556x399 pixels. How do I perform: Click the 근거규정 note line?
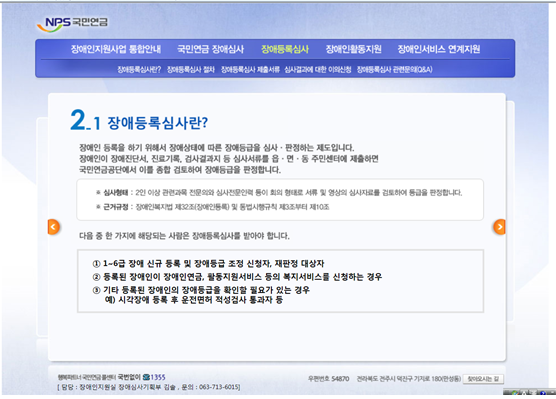pyautogui.click(x=212, y=207)
